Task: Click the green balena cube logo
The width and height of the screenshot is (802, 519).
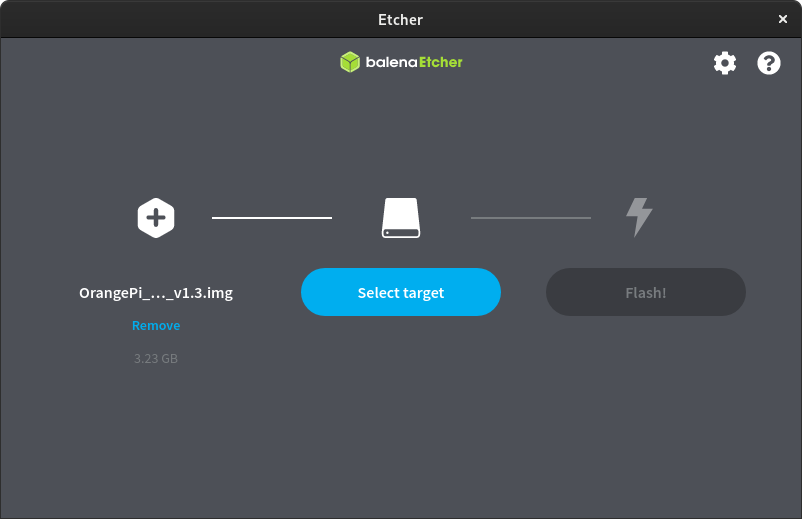Action: point(350,62)
